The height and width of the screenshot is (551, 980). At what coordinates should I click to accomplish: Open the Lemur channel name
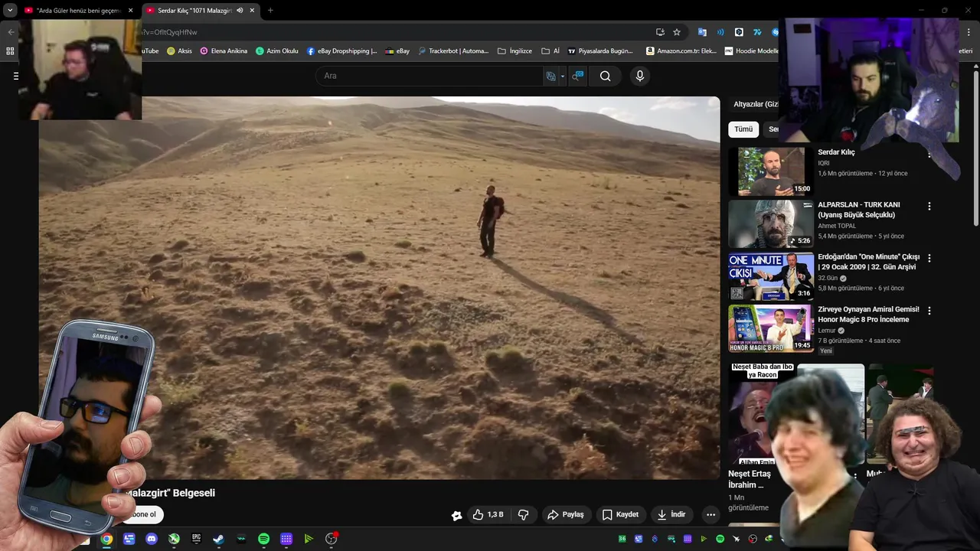pos(827,331)
